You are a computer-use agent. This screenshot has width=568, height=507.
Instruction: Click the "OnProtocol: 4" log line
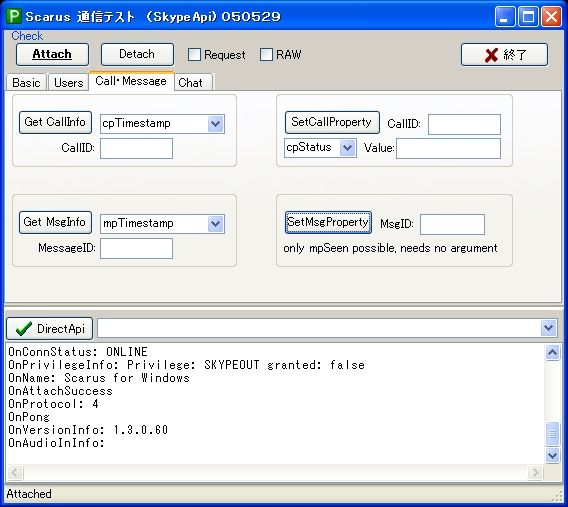coord(53,404)
